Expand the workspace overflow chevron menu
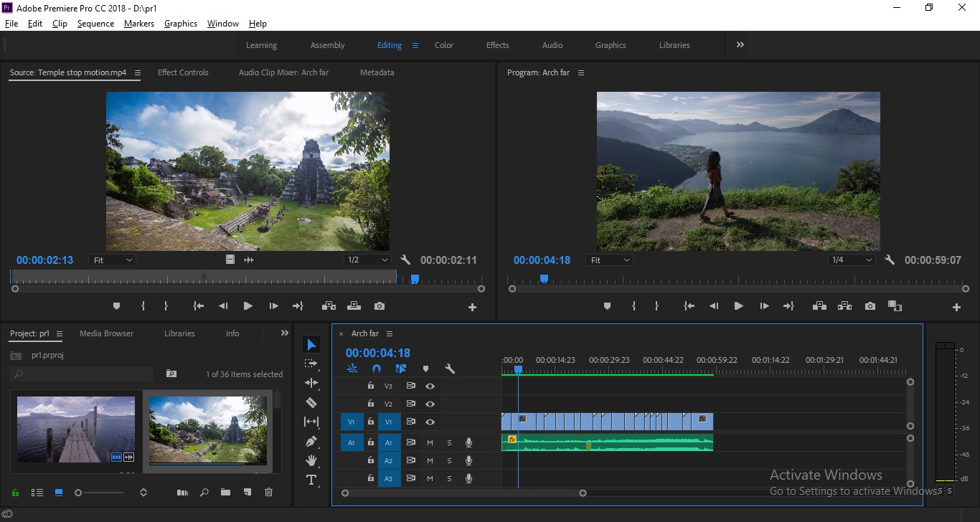980x522 pixels. (740, 44)
